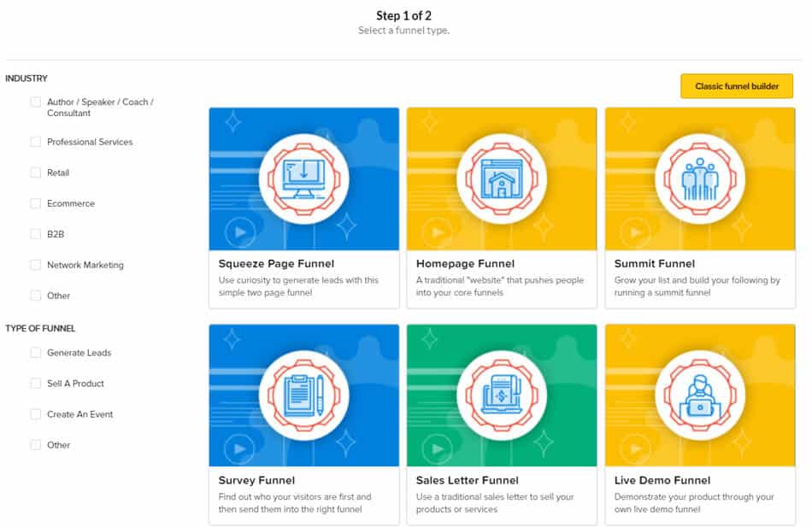812x527 pixels.
Task: Play the Squeeze Page Funnel preview video
Action: pos(241,230)
